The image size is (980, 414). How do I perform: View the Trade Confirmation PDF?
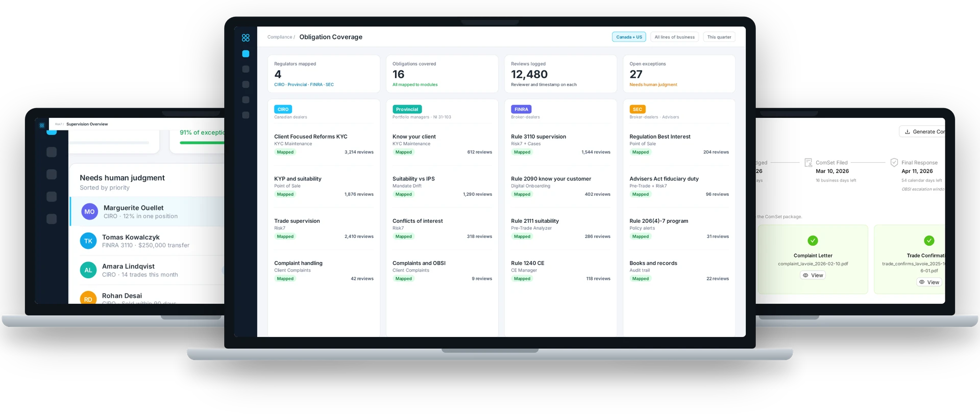(929, 282)
